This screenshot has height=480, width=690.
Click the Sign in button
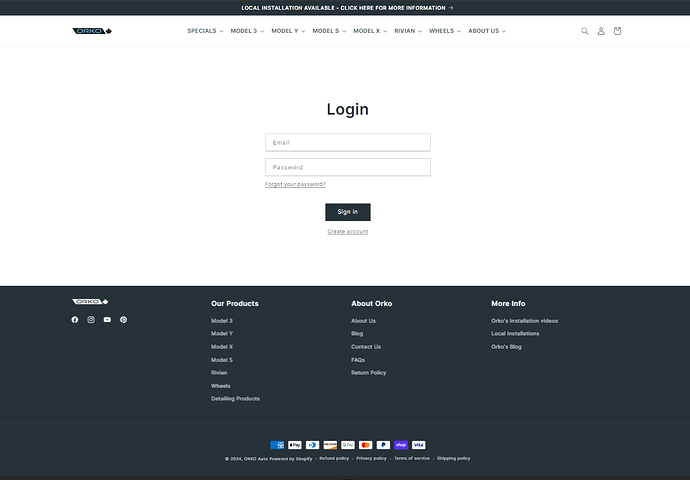pos(348,212)
